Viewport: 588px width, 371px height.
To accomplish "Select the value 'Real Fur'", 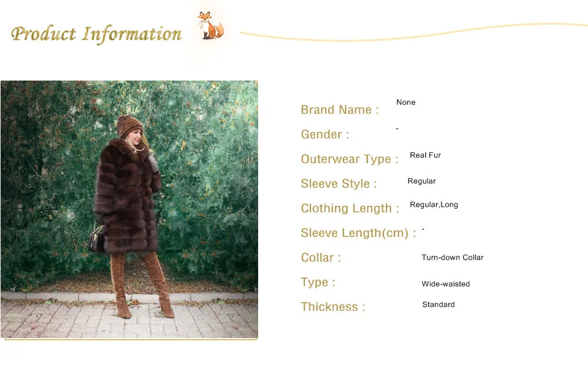I will [425, 155].
